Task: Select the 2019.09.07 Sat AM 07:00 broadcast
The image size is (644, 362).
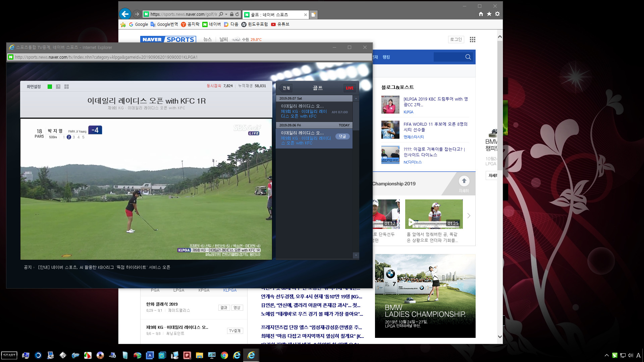Action: [314, 112]
